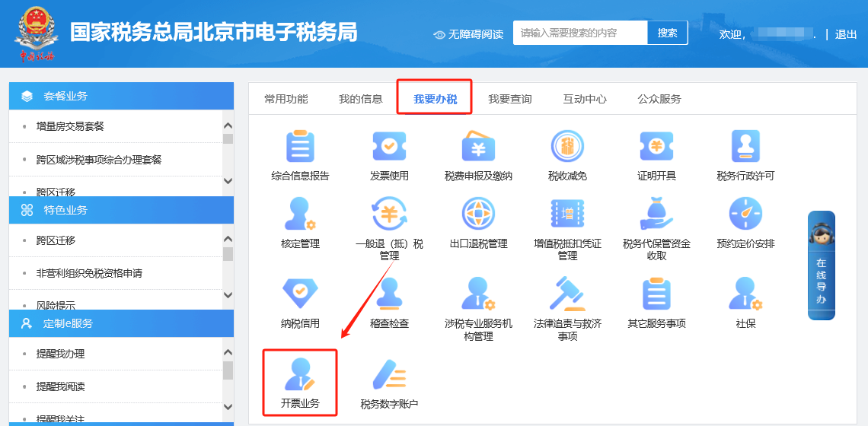
Task: Click scroll-down arrow in 特色业务 list
Action: [x=228, y=295]
